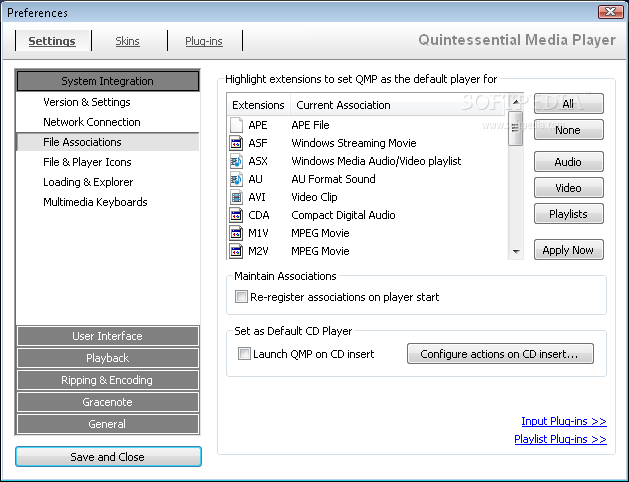This screenshot has width=629, height=482.
Task: Click extensions list scrollbar thumb
Action: click(x=515, y=128)
